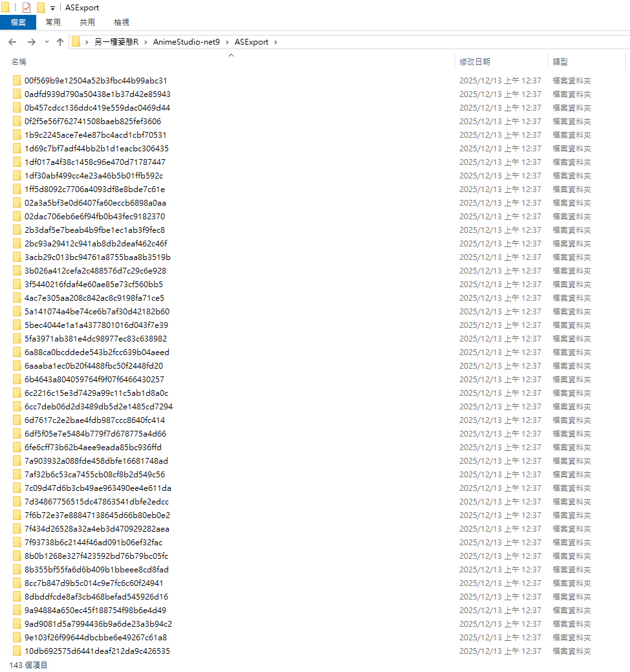Click the New Folder icon in title bar

coord(41,8)
